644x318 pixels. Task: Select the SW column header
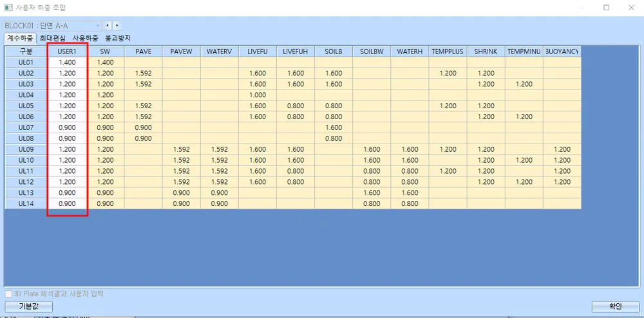point(106,51)
